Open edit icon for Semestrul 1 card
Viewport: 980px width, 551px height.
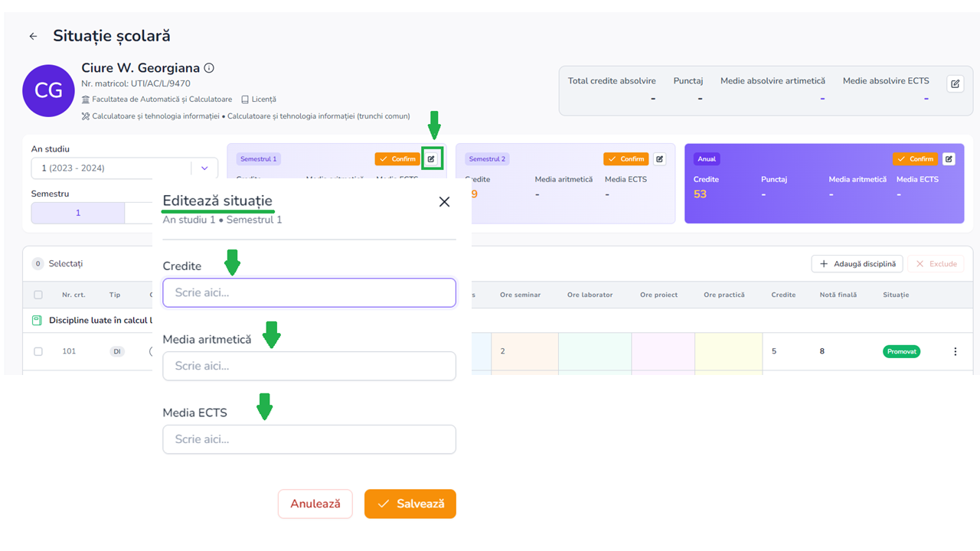(x=432, y=159)
